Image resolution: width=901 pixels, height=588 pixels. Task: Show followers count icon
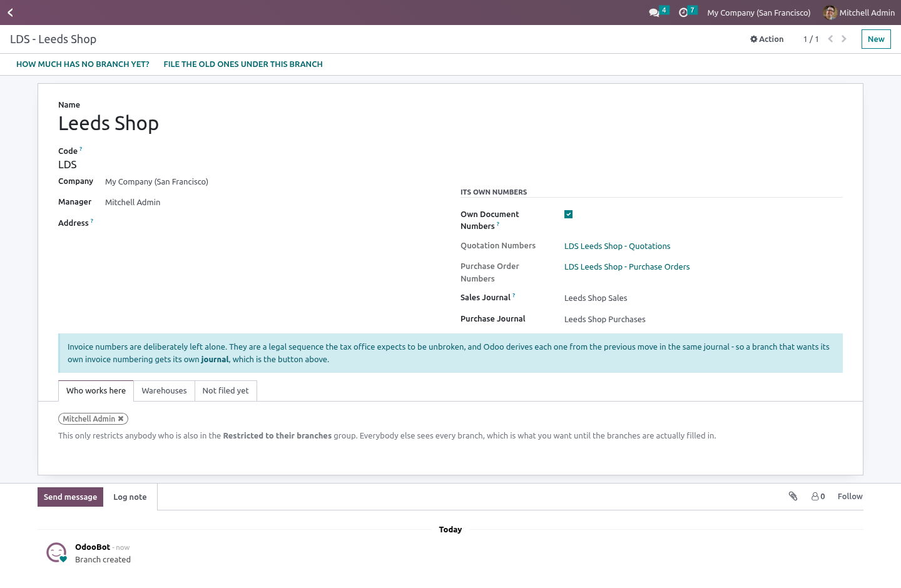click(818, 497)
